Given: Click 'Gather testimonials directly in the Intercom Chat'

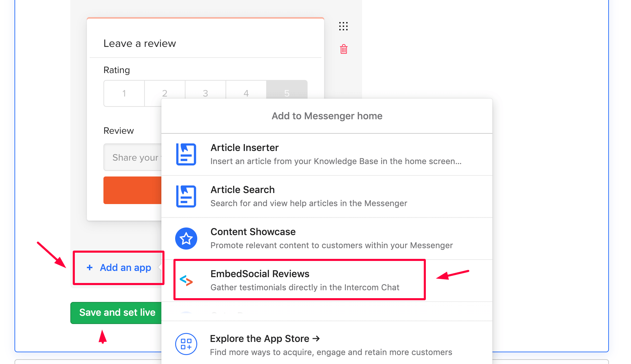Looking at the screenshot, I should [305, 287].
